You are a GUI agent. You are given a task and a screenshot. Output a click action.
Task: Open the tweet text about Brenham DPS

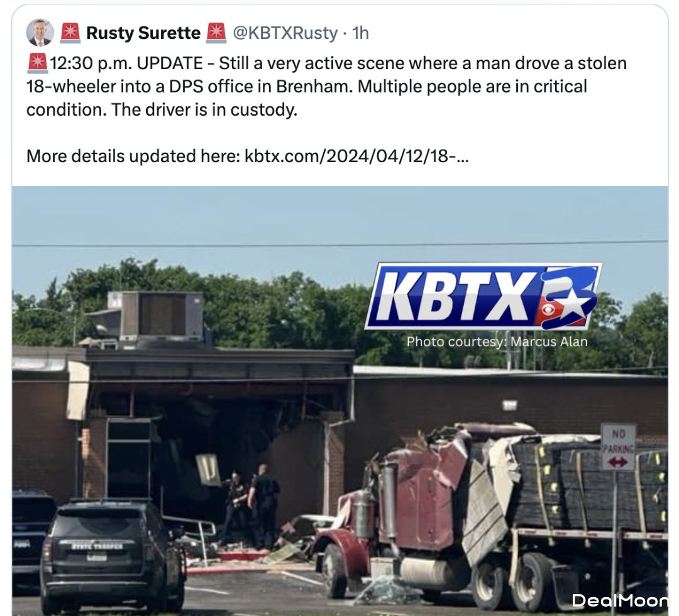click(326, 87)
